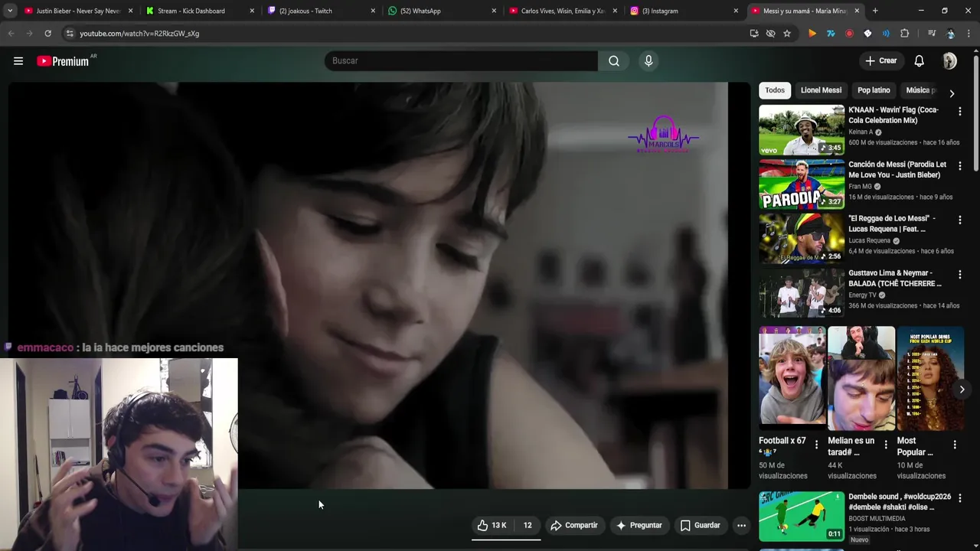
Task: Open the Crear upload menu
Action: (880, 61)
